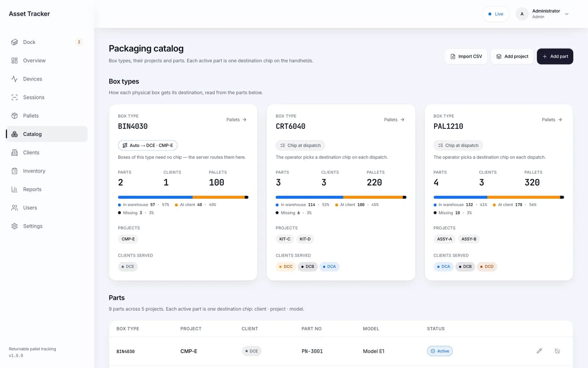Click the Add part button
Viewport: 588px width, 368px height.
pyautogui.click(x=555, y=56)
